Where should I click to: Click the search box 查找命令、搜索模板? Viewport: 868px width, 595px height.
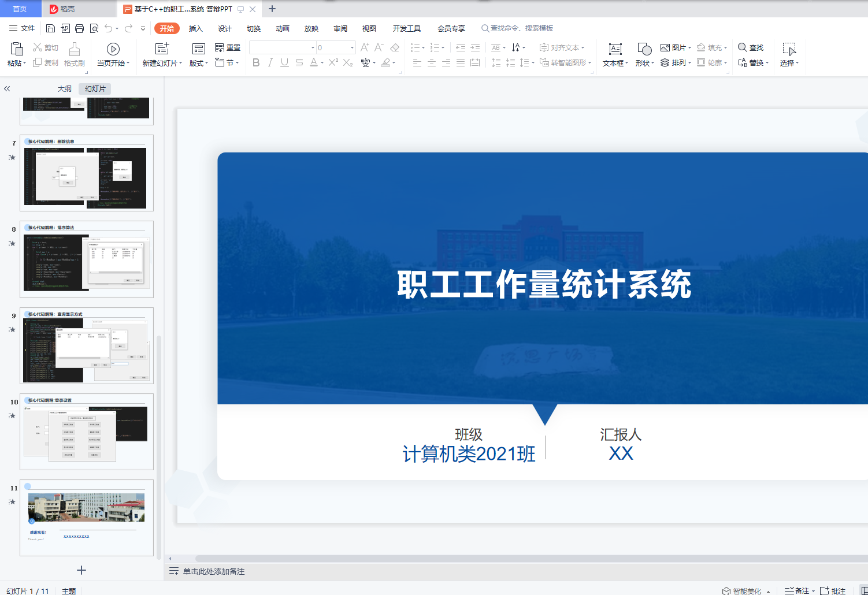pyautogui.click(x=517, y=28)
